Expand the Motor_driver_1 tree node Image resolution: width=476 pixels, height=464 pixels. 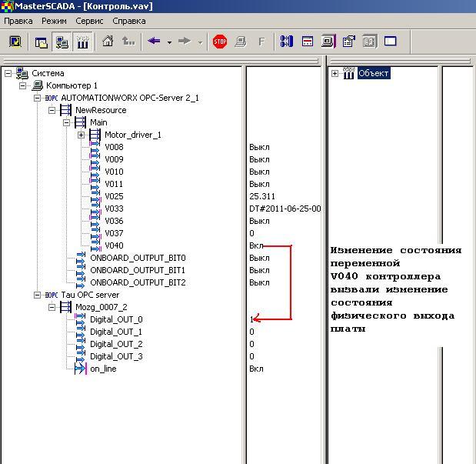82,135
